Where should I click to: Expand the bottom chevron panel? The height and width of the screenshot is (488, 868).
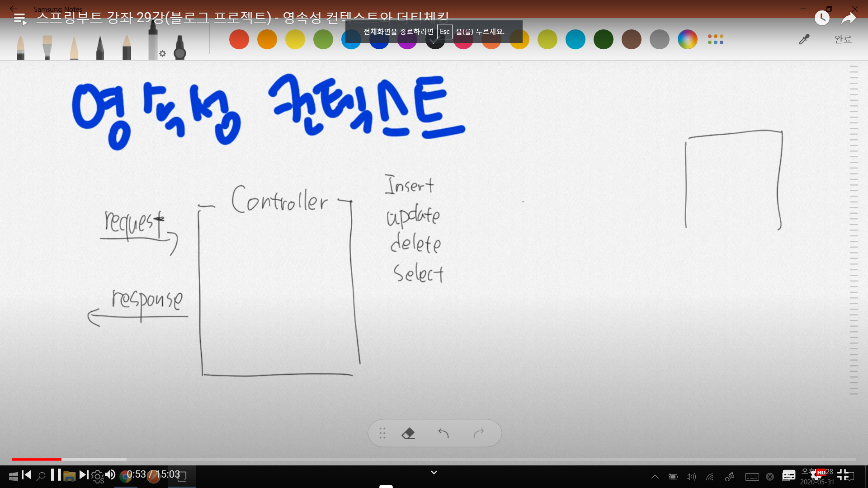[x=434, y=473]
